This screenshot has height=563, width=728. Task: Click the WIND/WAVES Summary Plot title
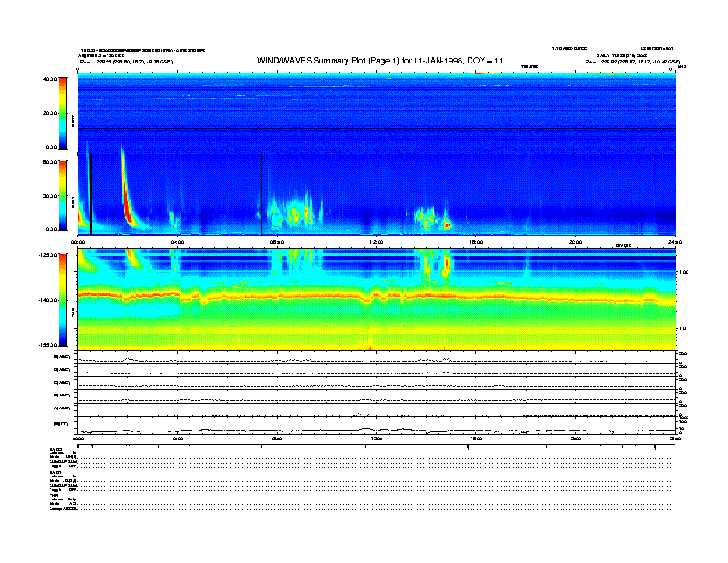point(380,61)
